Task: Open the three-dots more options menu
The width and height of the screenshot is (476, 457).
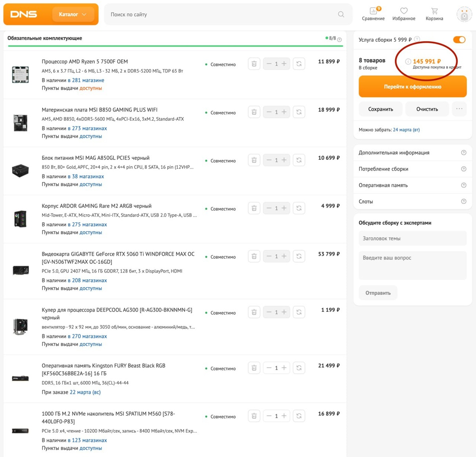Action: [x=459, y=109]
